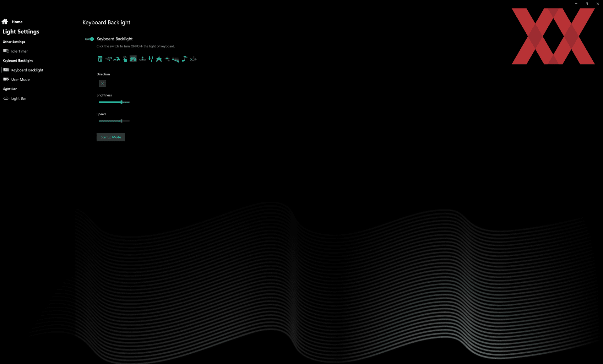Select the finger-tap reactive effect icon

(125, 59)
